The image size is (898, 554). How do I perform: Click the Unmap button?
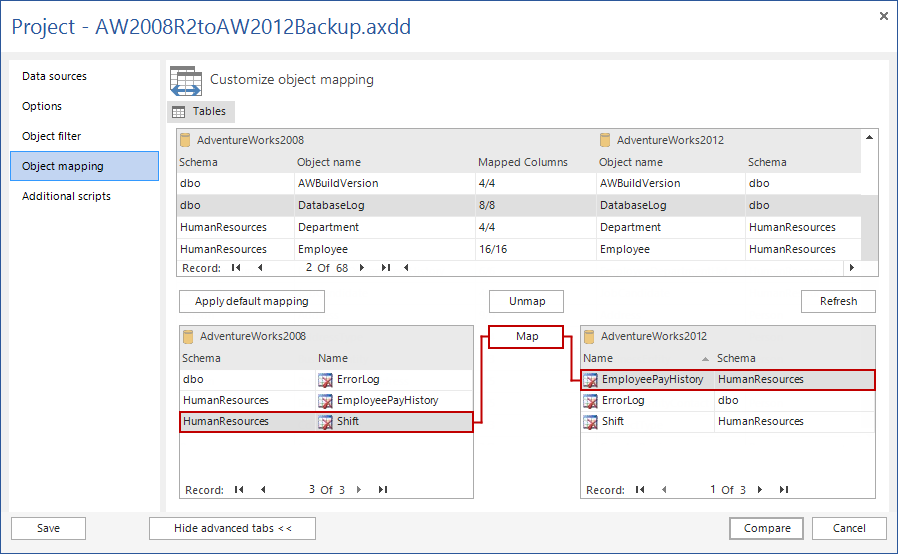(526, 301)
